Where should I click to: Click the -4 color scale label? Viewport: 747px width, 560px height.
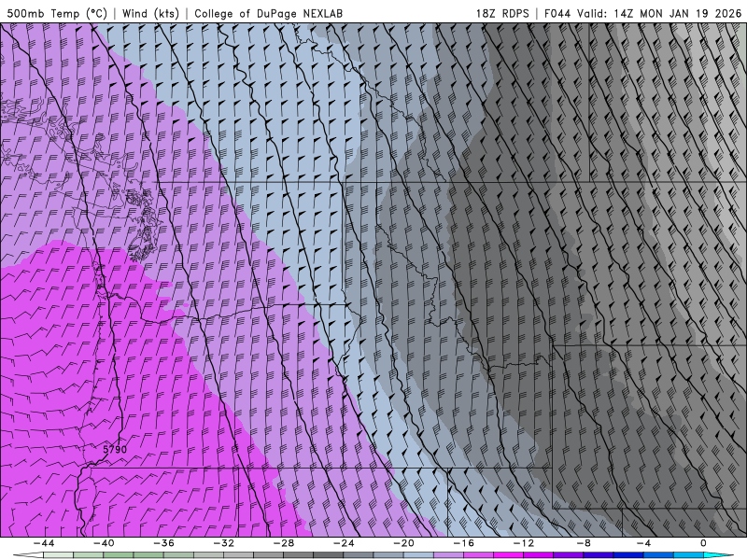coord(643,543)
